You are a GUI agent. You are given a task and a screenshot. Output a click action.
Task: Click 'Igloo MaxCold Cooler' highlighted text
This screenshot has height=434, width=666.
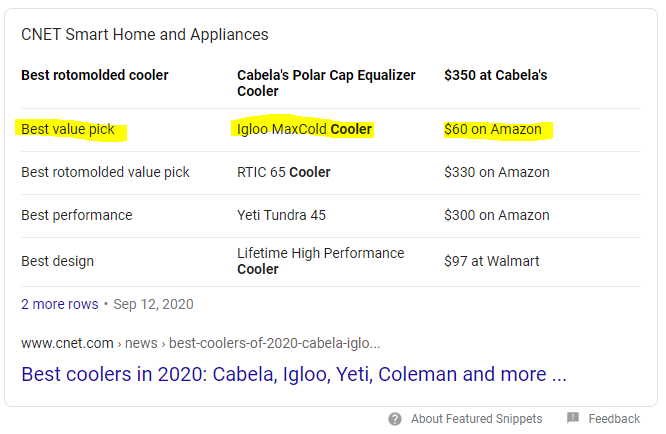click(304, 129)
